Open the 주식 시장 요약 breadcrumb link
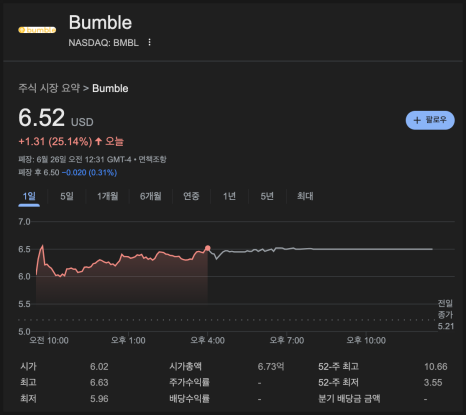Viewport: 466px width, 415px height. click(49, 88)
